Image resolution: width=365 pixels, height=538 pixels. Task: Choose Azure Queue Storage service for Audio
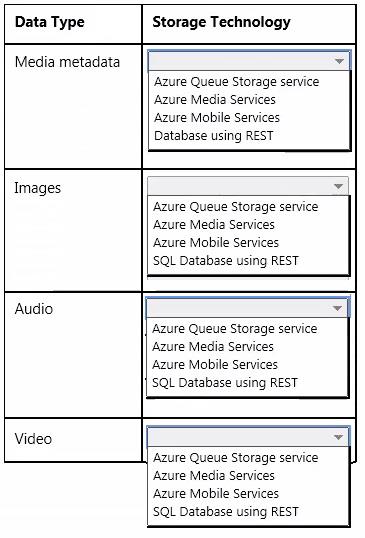[235, 329]
